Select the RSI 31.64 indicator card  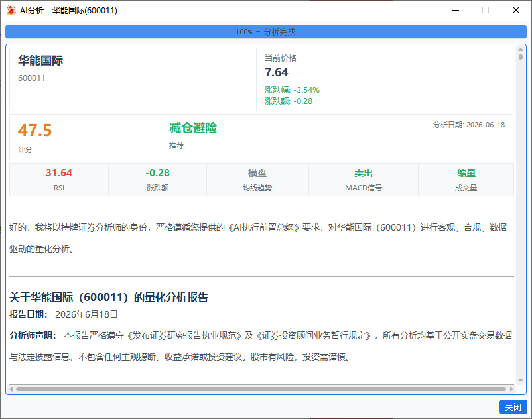coord(59,180)
